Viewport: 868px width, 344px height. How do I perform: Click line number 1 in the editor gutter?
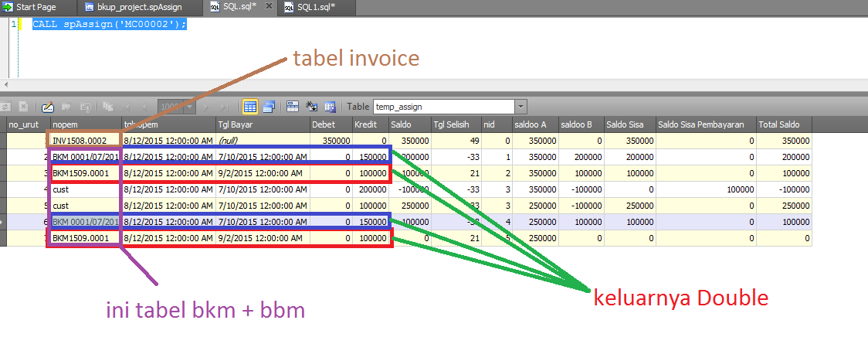pyautogui.click(x=13, y=25)
